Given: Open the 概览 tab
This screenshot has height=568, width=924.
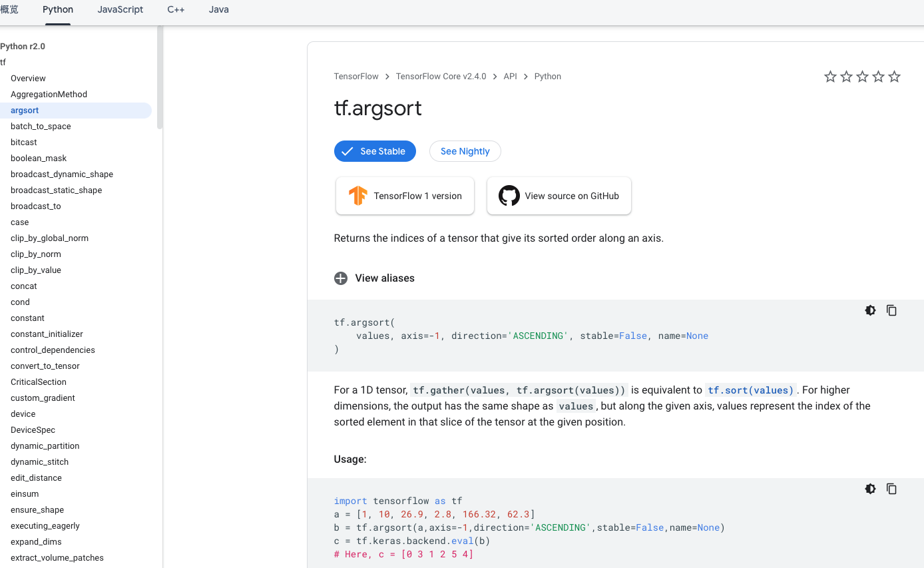Looking at the screenshot, I should click(9, 10).
